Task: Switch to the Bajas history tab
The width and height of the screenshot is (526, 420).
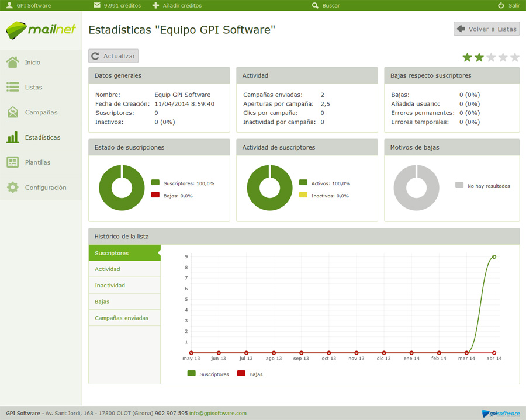Action: click(x=124, y=301)
